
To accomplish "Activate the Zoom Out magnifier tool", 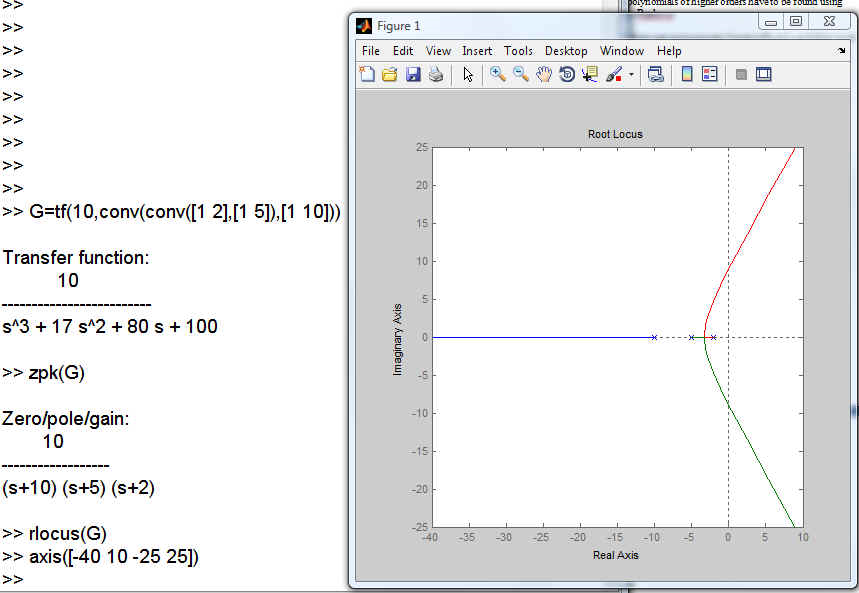I will (520, 74).
